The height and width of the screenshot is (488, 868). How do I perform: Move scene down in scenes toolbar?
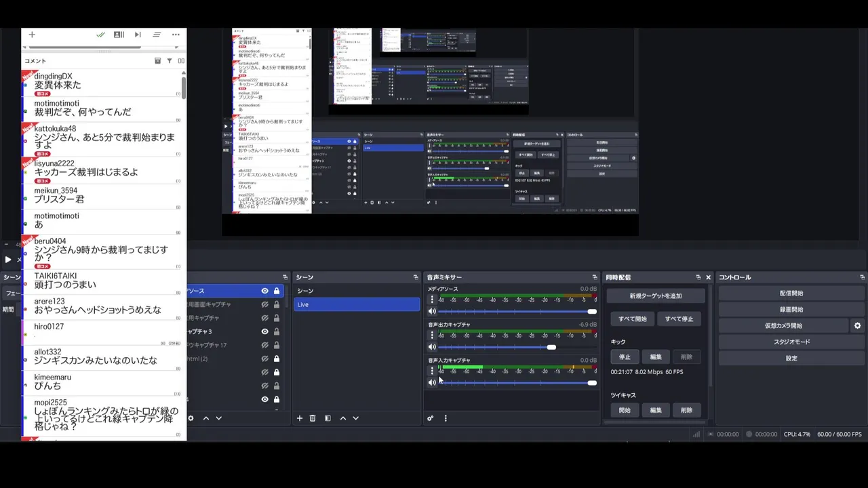355,418
